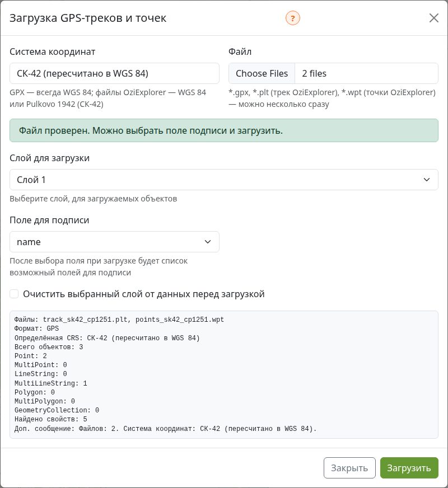Click the 'Формат: GPS' log line

[x=37, y=329]
